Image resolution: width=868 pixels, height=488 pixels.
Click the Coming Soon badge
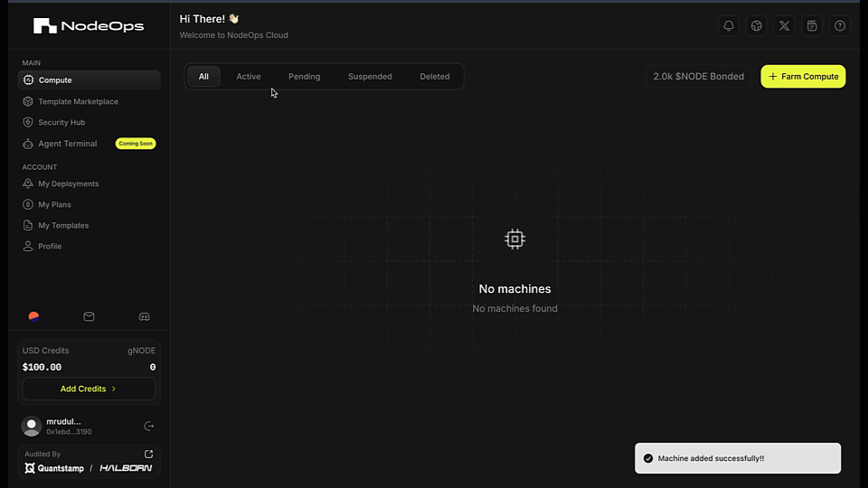click(136, 144)
